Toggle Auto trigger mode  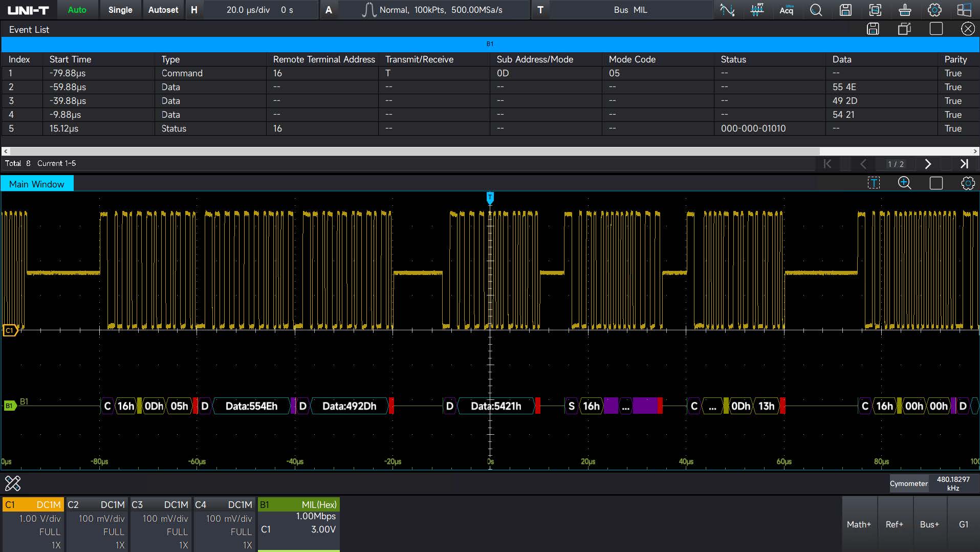pyautogui.click(x=77, y=10)
